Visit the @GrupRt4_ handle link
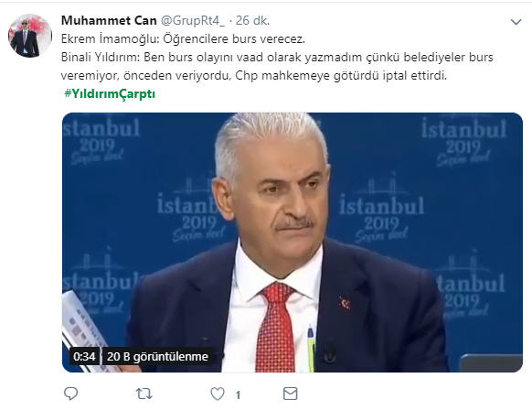 coord(192,21)
